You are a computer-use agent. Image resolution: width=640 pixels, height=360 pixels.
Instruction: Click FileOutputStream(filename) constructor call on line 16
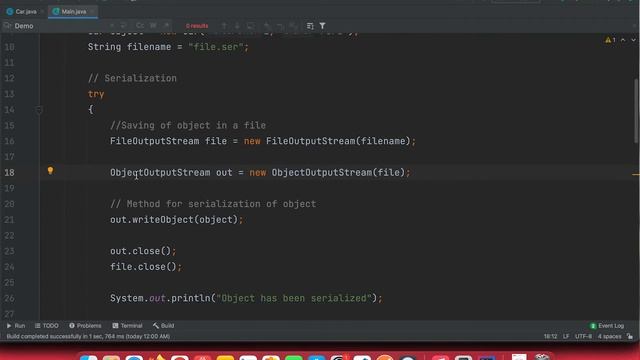(x=338, y=141)
